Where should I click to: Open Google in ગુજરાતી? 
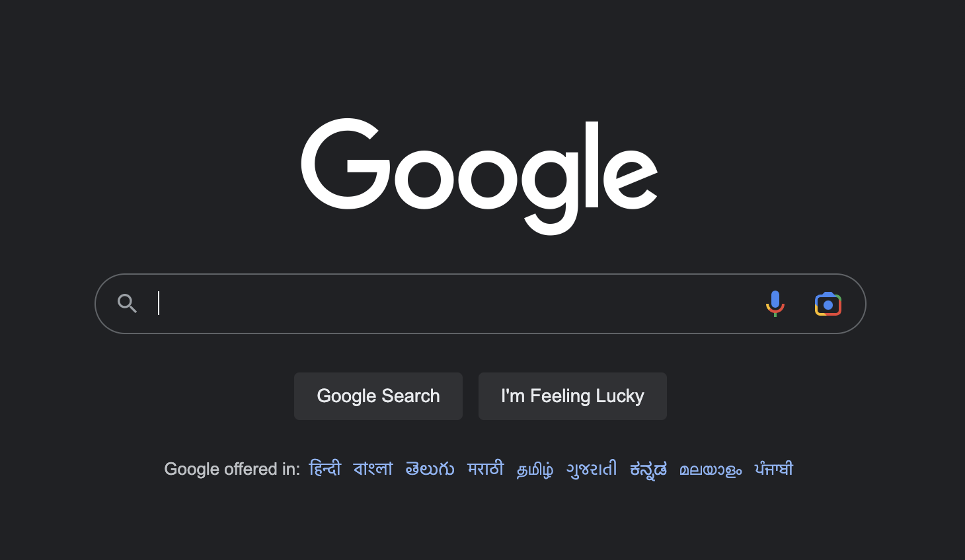tap(592, 468)
